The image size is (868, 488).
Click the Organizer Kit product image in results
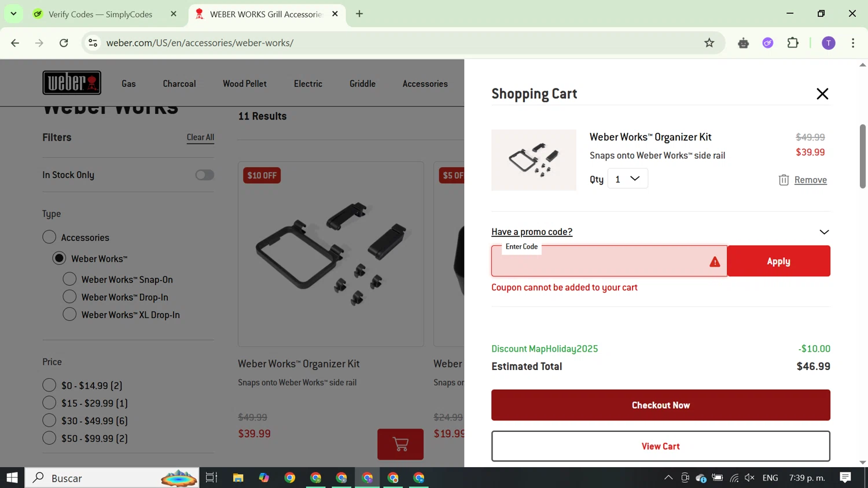point(331,254)
